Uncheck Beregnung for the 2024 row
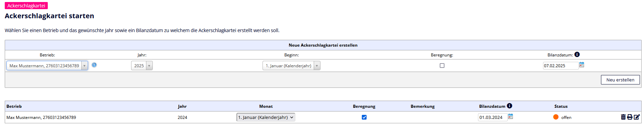 364,117
